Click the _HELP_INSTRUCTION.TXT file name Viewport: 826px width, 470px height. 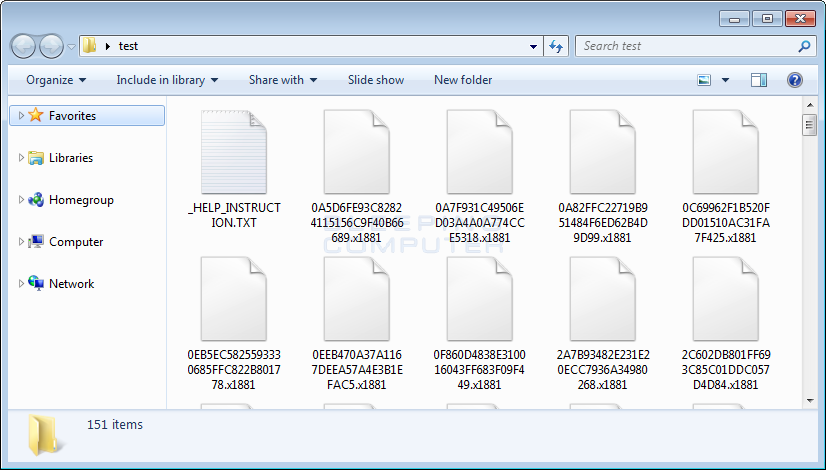[x=234, y=215]
